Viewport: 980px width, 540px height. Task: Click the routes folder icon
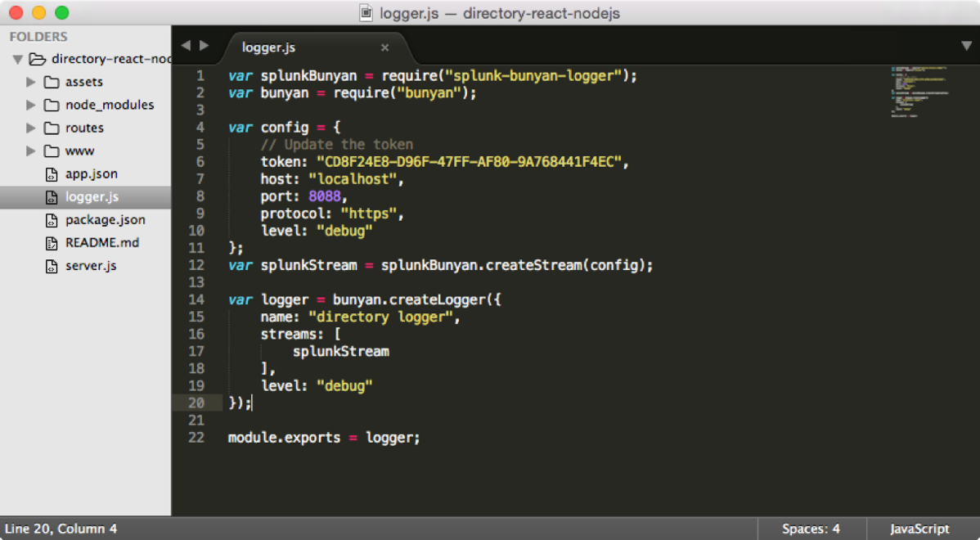[52, 128]
